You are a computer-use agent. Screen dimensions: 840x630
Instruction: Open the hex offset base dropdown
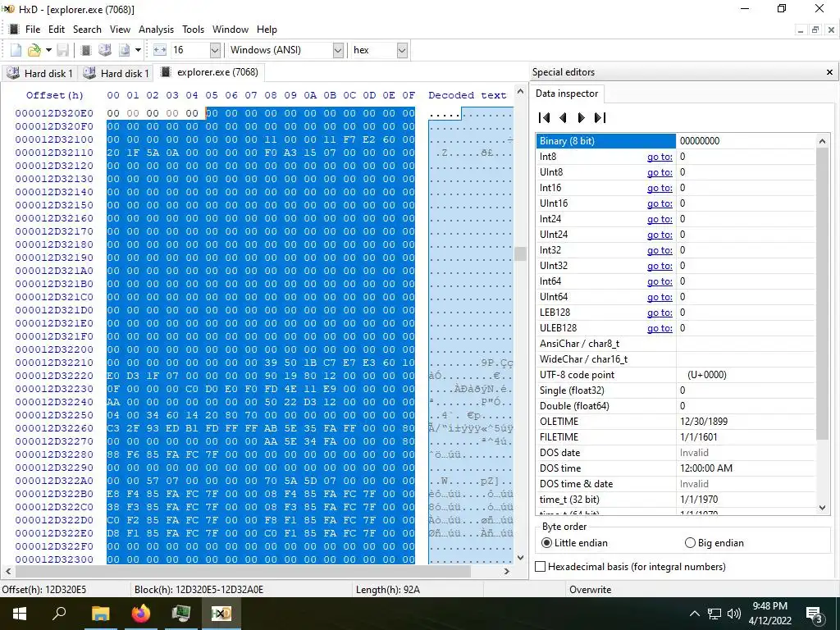click(x=402, y=50)
